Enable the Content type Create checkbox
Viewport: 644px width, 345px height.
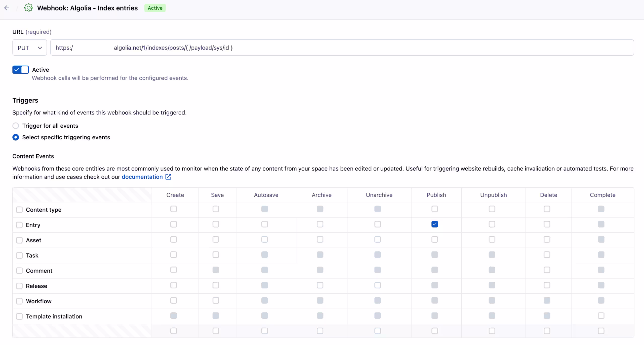(174, 209)
